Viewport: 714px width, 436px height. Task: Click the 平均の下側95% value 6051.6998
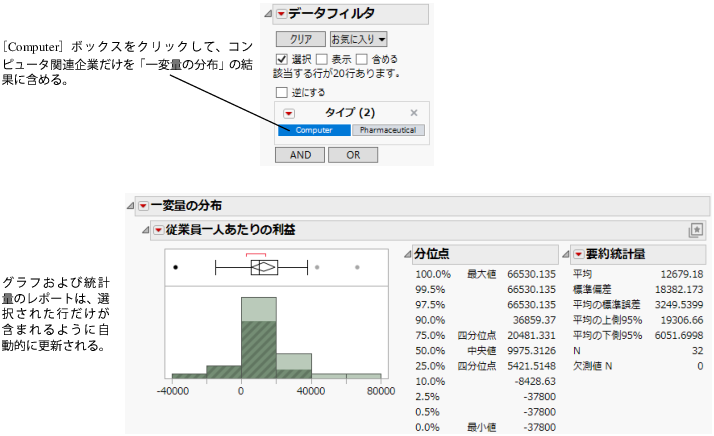point(679,336)
